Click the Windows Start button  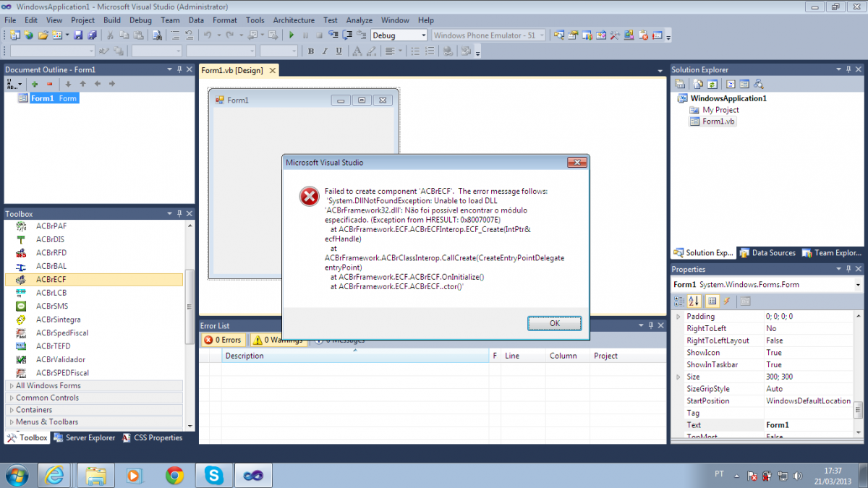[x=16, y=475]
